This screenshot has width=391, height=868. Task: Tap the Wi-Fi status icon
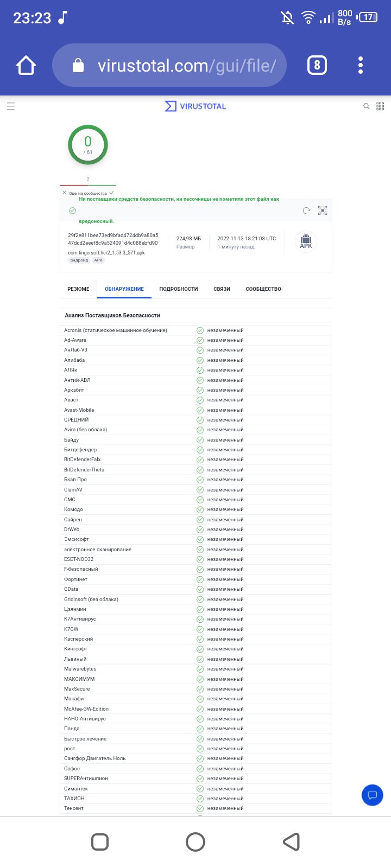[x=308, y=18]
